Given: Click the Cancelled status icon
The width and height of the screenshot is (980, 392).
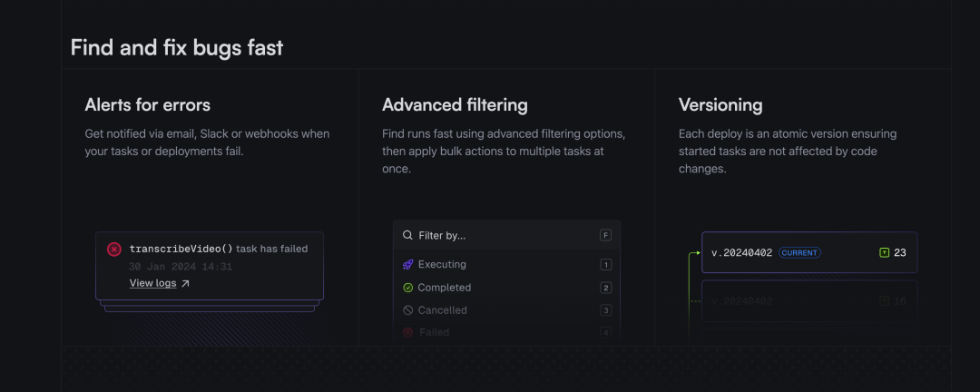Looking at the screenshot, I should [x=408, y=310].
